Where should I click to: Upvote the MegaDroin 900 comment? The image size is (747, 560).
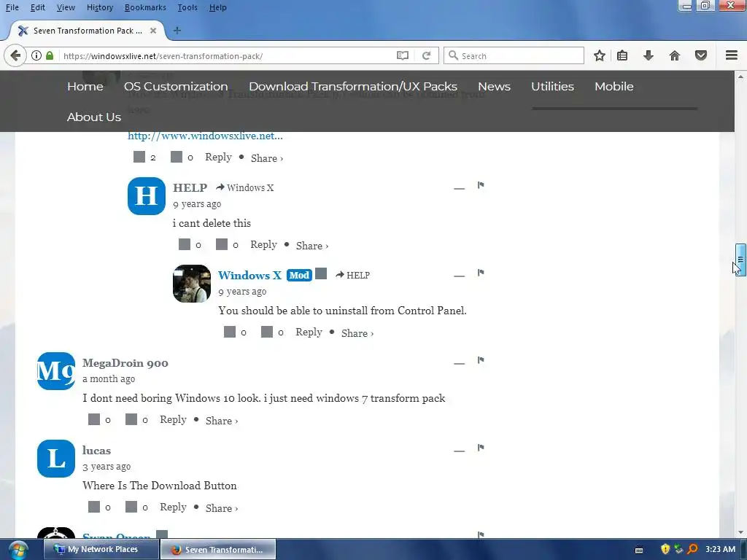click(x=94, y=419)
